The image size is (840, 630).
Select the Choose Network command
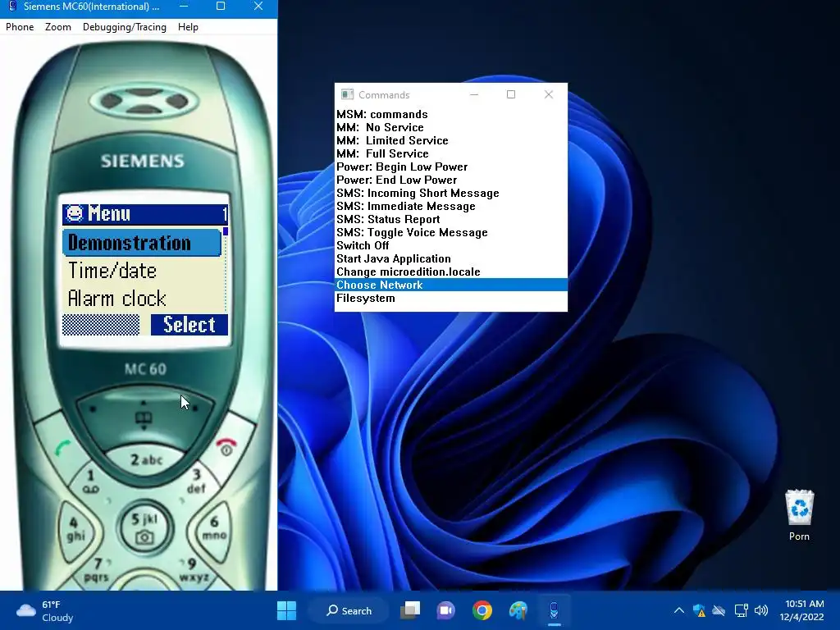(x=451, y=285)
